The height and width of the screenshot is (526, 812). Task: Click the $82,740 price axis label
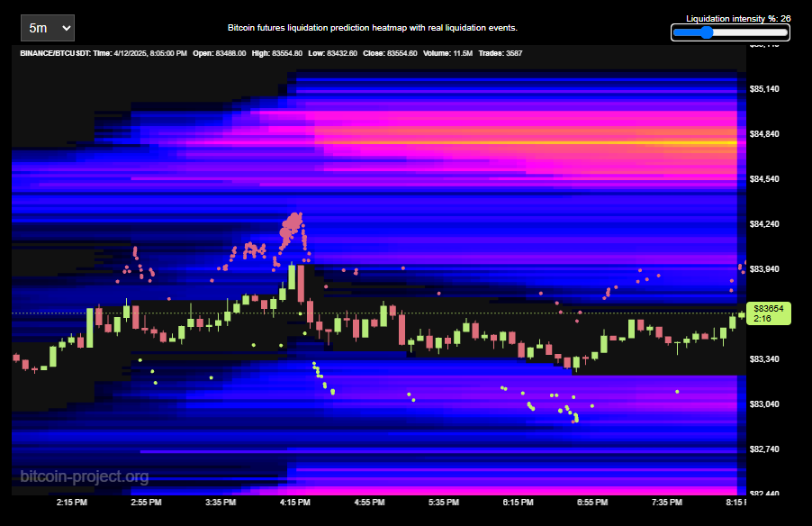click(x=764, y=449)
